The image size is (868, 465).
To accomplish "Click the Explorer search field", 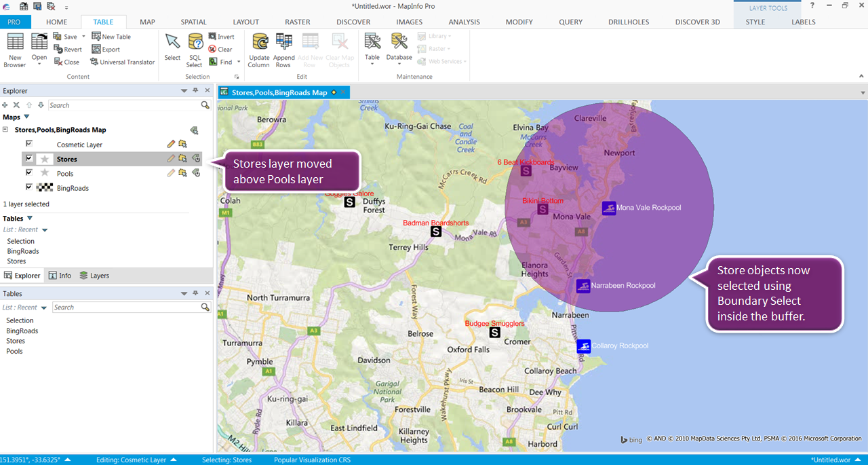I will click(124, 105).
